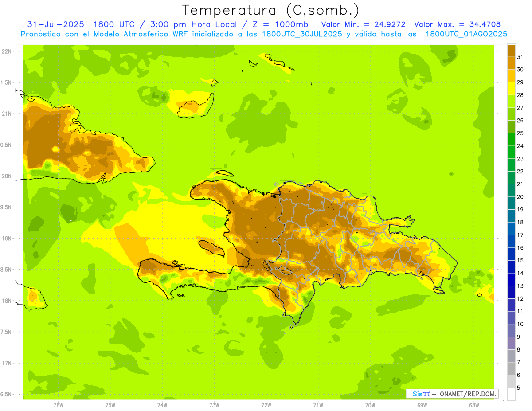Click the '8.5N' latitude axis label
Image resolution: width=532 pixels, height=411 pixels.
click(x=7, y=270)
